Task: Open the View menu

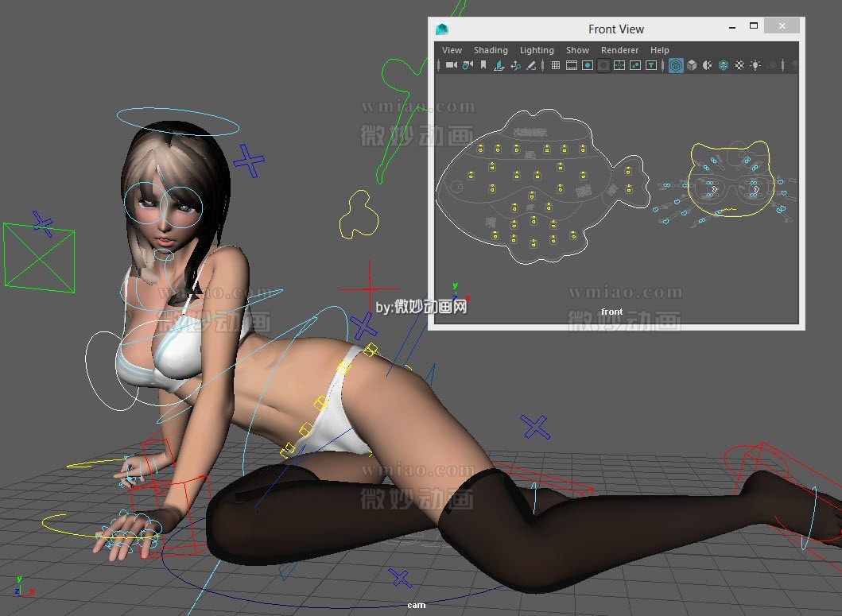Action: point(452,49)
